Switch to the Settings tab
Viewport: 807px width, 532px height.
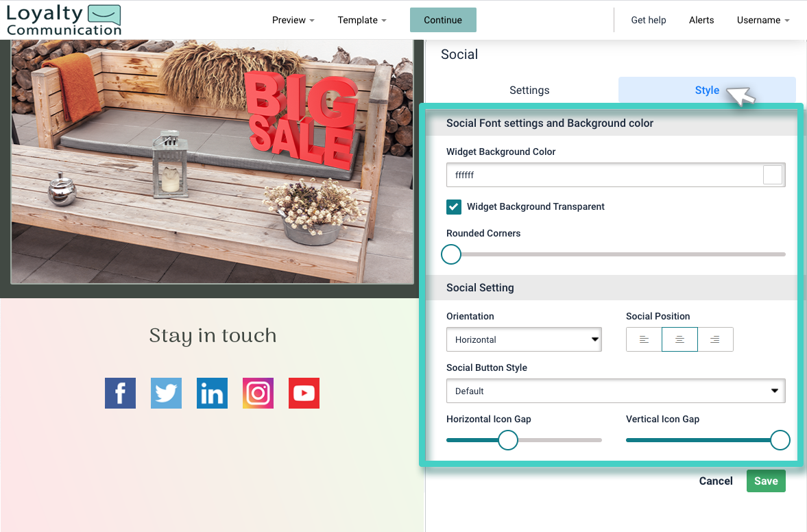529,90
